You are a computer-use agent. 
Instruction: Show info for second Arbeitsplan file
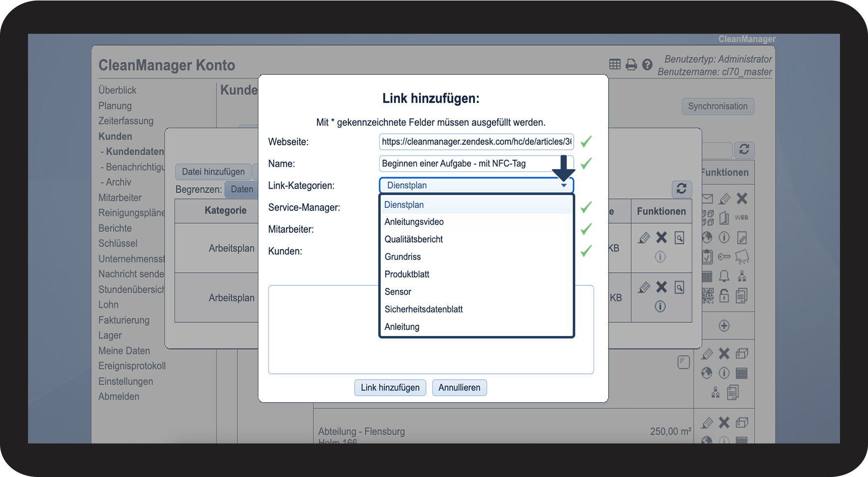point(660,307)
